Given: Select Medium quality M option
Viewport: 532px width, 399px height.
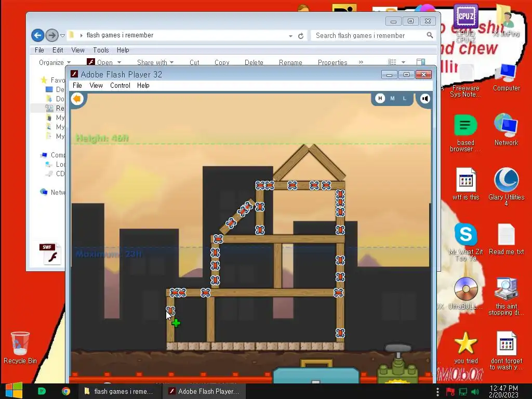Looking at the screenshot, I should 393,98.
